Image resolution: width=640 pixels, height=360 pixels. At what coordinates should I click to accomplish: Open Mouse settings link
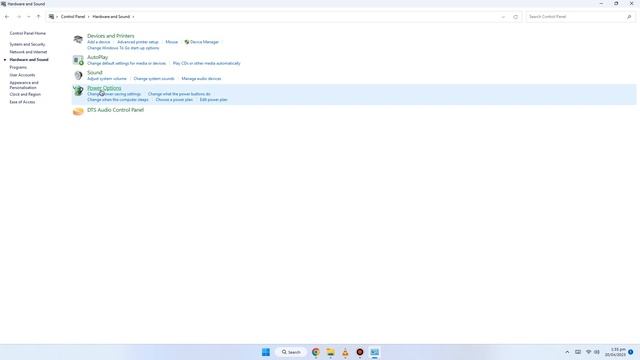[171, 42]
